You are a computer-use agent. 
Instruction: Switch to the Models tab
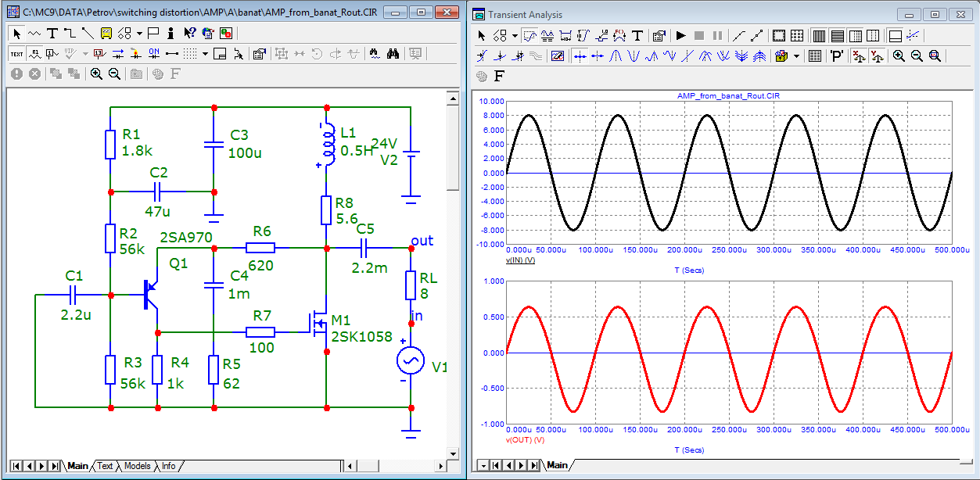[138, 466]
